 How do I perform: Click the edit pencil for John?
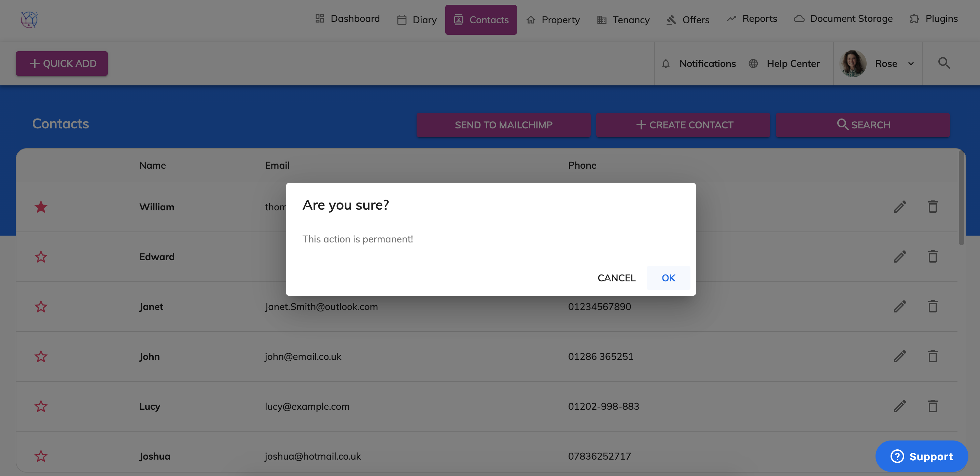pos(900,356)
